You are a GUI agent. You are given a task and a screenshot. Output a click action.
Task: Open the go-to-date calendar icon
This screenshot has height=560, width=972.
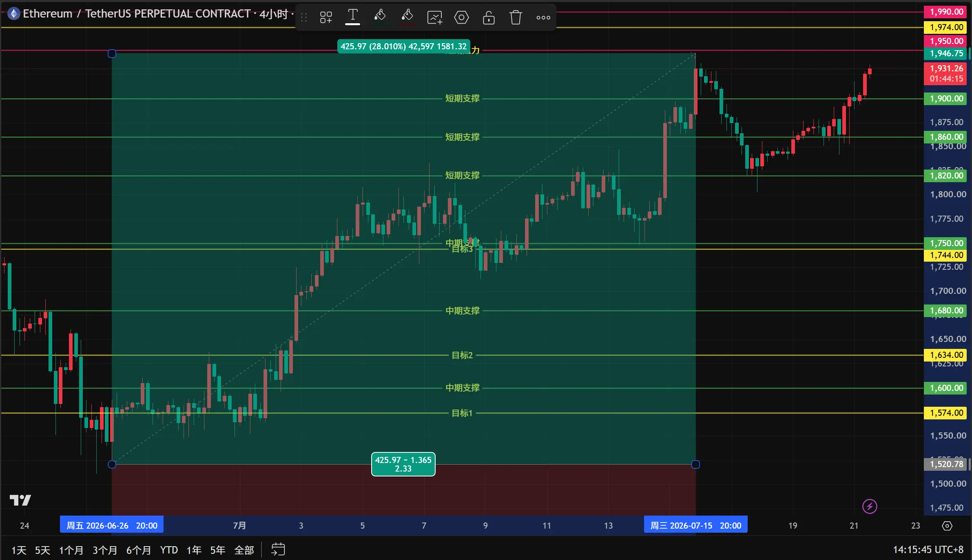point(278,549)
